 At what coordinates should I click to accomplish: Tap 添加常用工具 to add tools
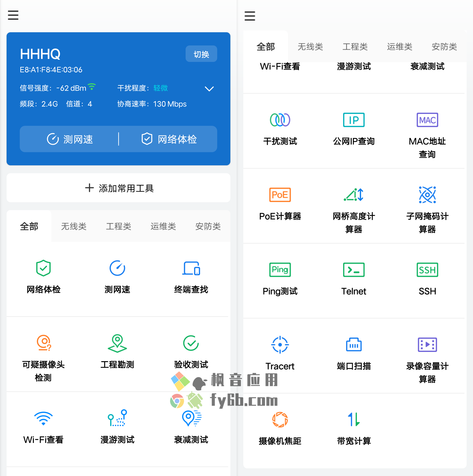coord(118,188)
